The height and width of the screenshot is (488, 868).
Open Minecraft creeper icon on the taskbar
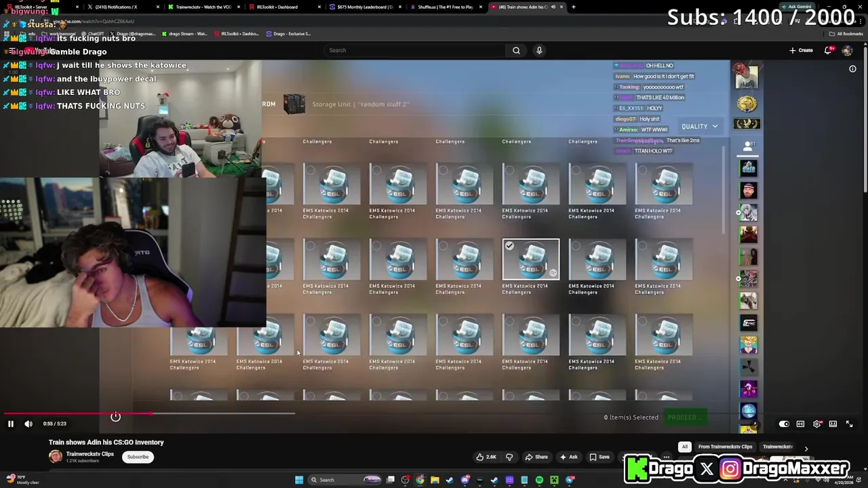(554, 480)
